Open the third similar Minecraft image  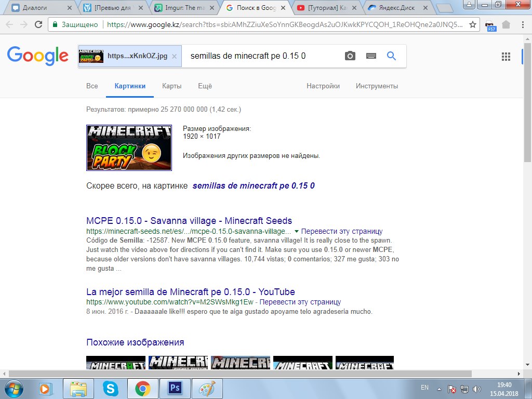[x=241, y=362]
